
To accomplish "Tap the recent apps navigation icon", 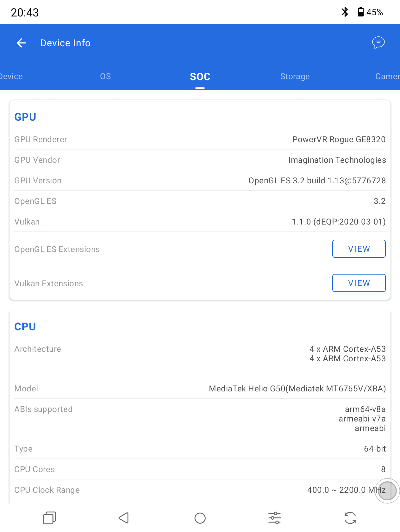I will [x=50, y=518].
